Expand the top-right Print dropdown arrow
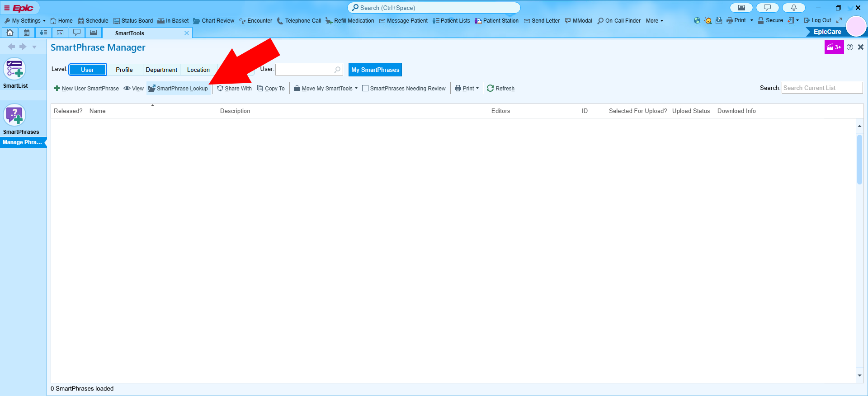 click(x=752, y=20)
